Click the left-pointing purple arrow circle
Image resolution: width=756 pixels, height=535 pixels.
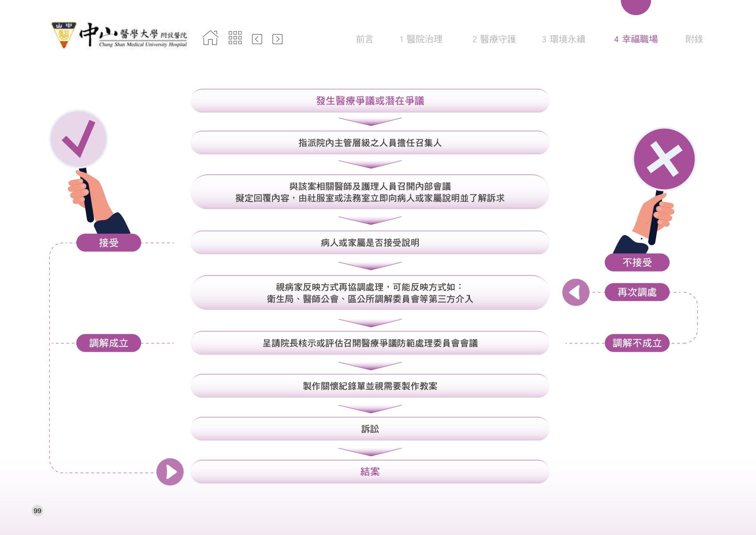click(576, 292)
